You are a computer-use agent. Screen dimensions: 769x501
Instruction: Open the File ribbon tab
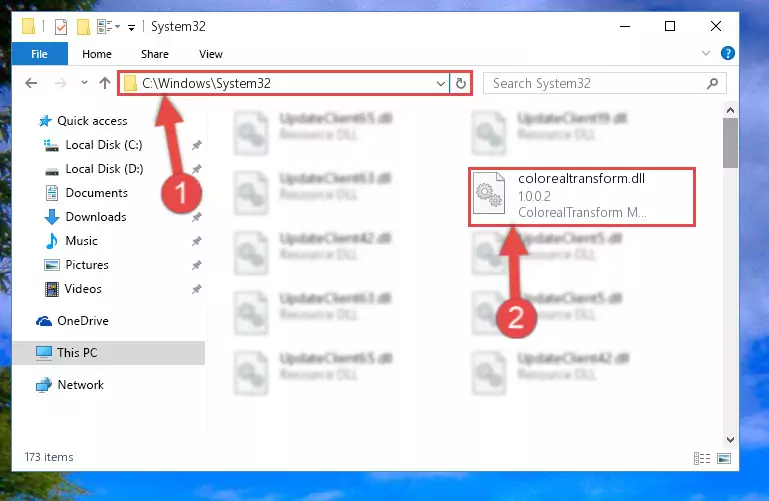tap(39, 54)
